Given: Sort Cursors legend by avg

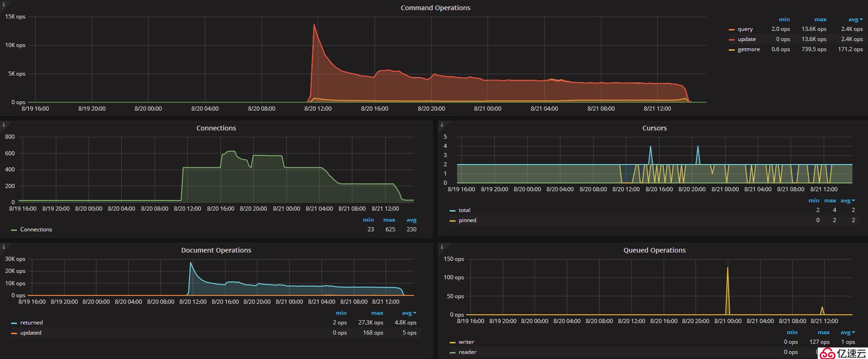Looking at the screenshot, I should 848,200.
